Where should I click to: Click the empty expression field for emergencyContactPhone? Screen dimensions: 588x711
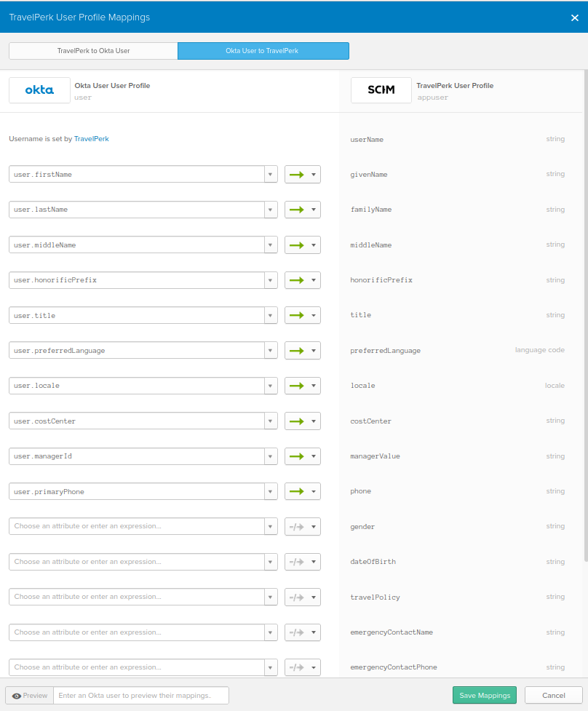(x=137, y=667)
